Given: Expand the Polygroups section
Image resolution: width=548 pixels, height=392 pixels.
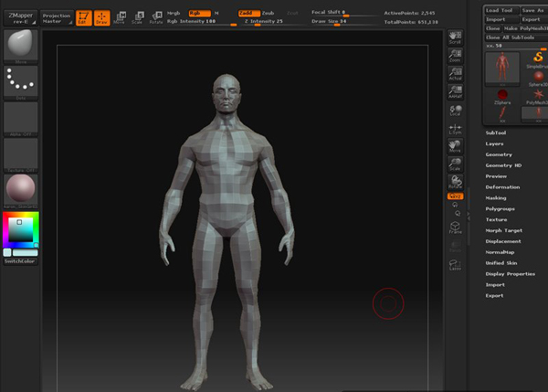Looking at the screenshot, I should click(500, 208).
